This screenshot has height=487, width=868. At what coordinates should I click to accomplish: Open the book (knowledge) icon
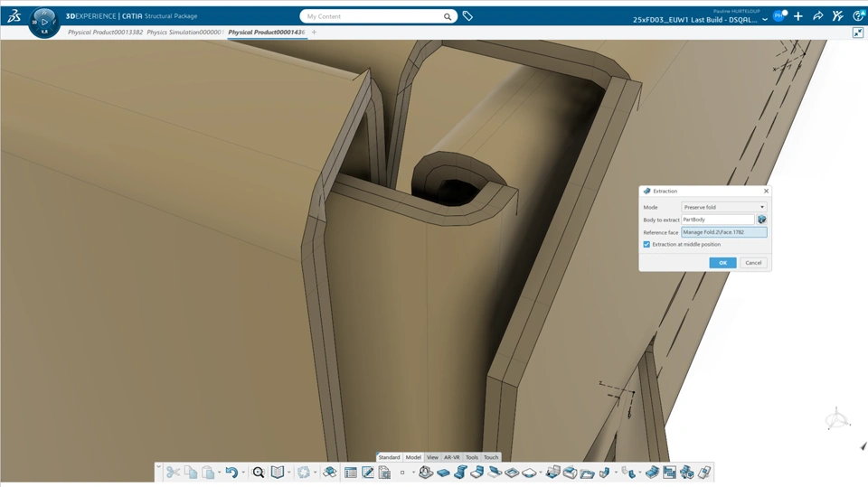coord(278,472)
